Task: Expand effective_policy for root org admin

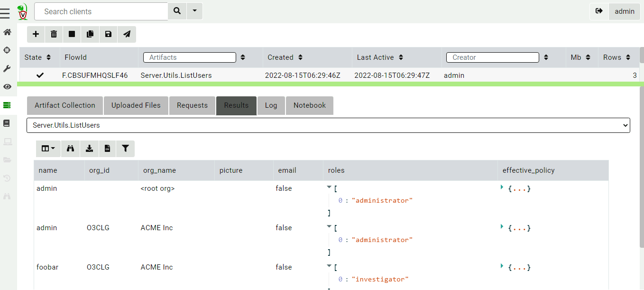Action: 502,188
